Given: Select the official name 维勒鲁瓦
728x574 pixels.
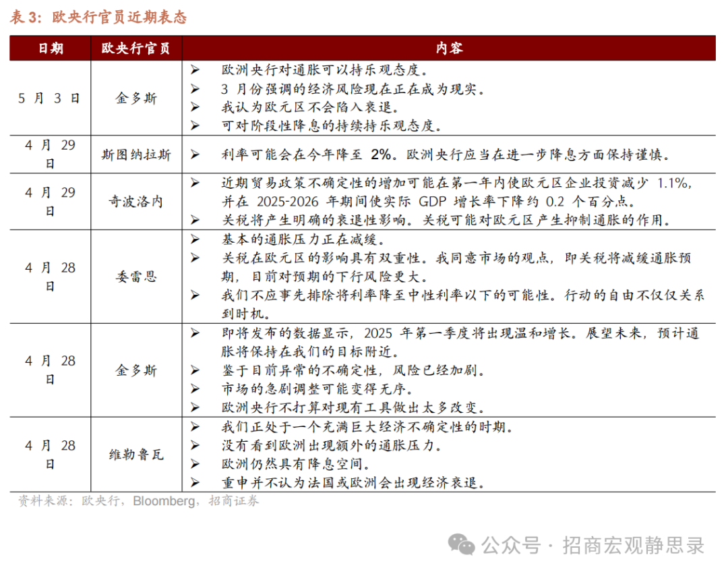Looking at the screenshot, I should [136, 455].
